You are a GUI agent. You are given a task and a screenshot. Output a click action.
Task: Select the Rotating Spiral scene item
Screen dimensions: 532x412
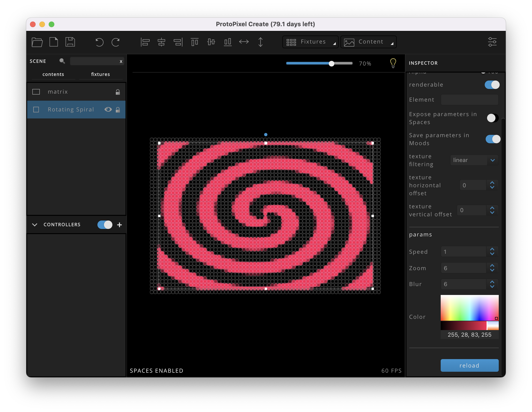(x=76, y=110)
